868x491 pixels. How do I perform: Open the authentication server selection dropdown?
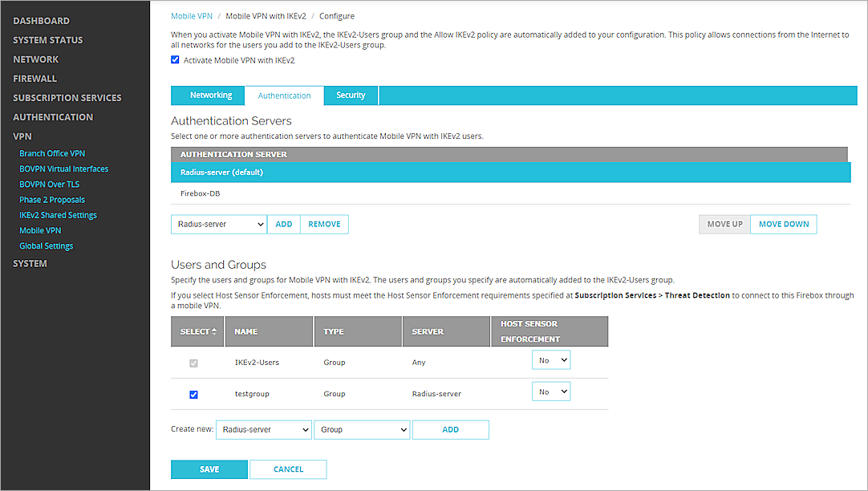tap(218, 224)
